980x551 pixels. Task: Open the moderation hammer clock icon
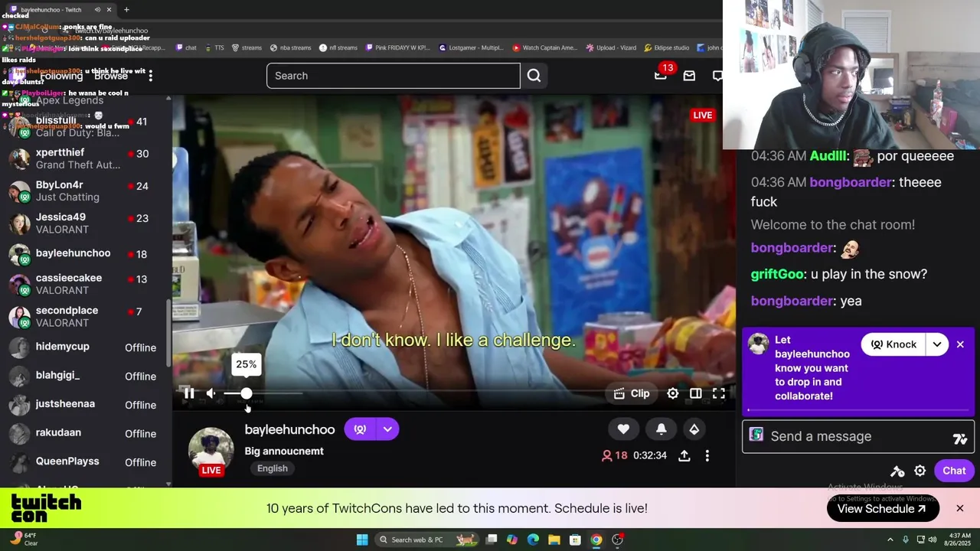[x=897, y=471]
